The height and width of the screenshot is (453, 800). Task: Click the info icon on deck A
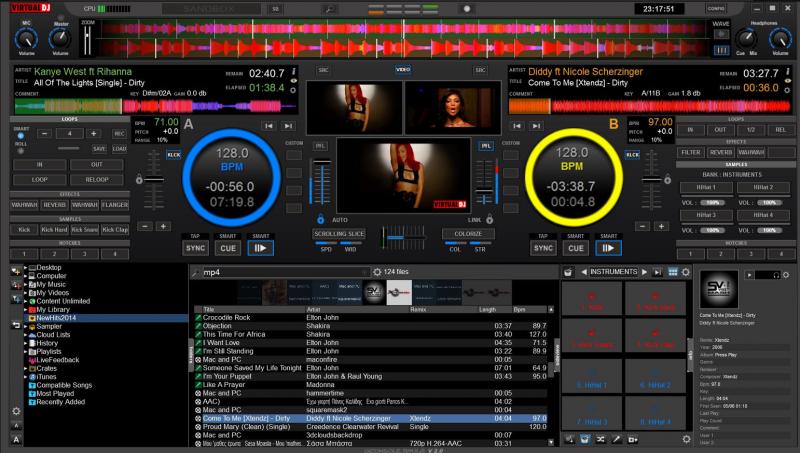pyautogui.click(x=294, y=71)
